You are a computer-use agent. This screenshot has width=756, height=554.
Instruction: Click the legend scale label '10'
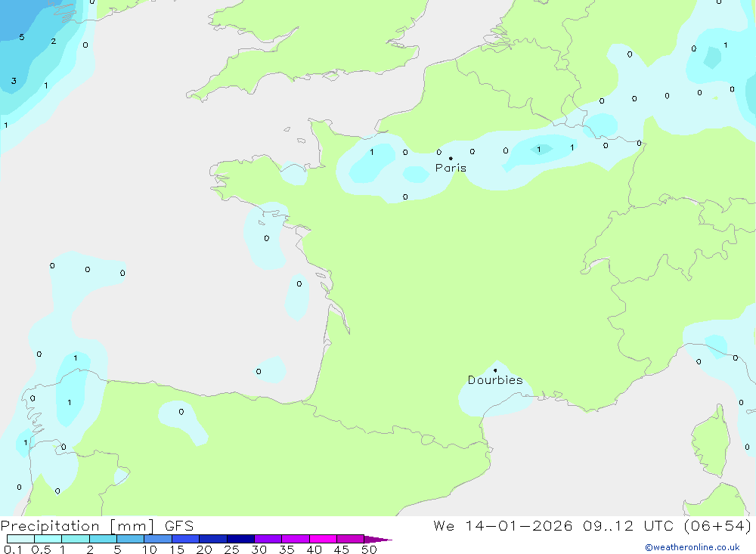click(x=150, y=549)
